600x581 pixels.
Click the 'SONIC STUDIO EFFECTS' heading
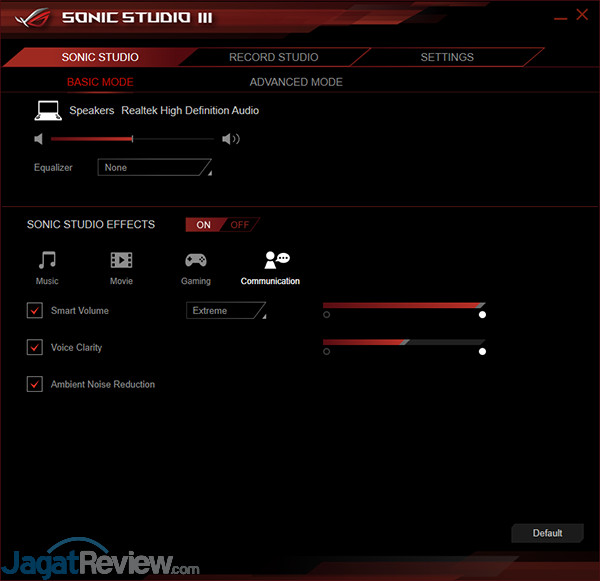click(91, 224)
